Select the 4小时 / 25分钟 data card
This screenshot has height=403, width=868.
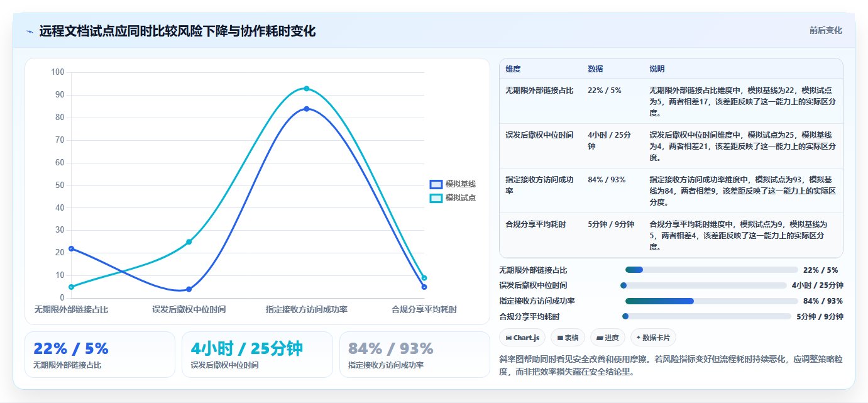257,355
